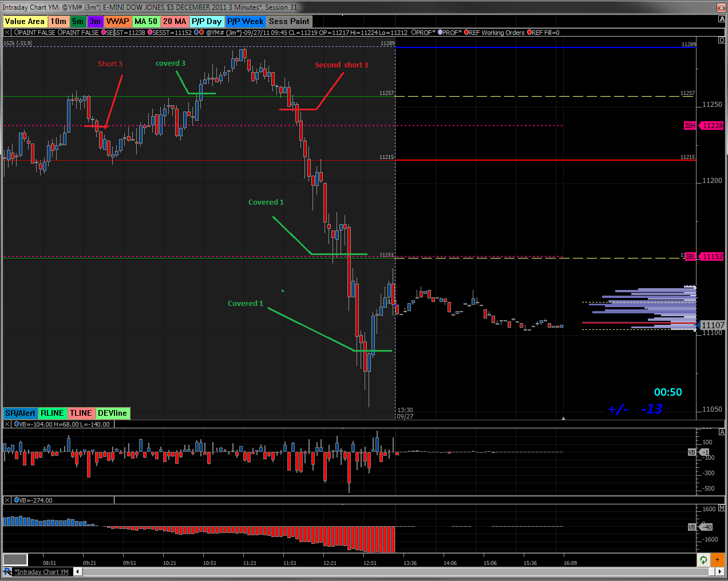Click the 'Short 3' annotation text
Viewport: 728px width, 581px height.
click(x=110, y=64)
